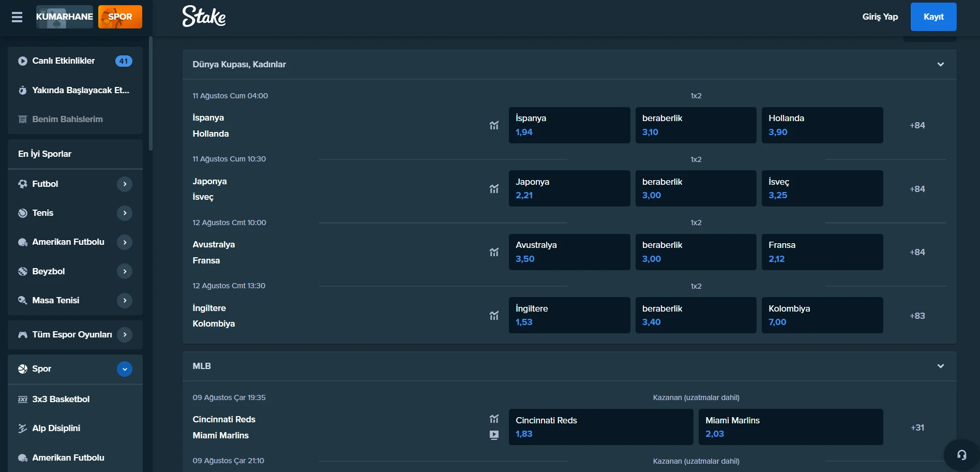980x472 pixels.
Task: Switch to the SPOR tab
Action: (x=120, y=17)
